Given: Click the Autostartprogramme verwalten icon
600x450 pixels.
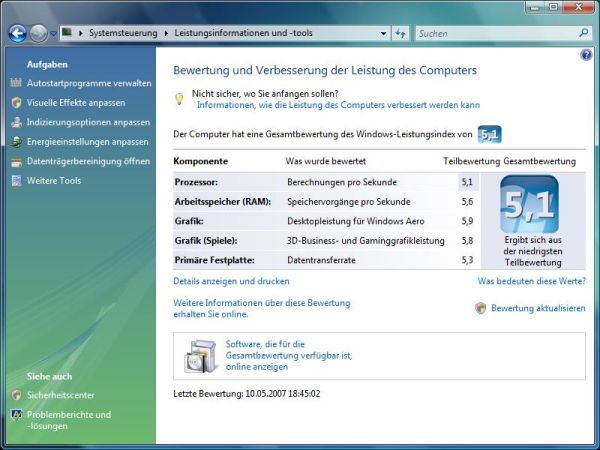Looking at the screenshot, I should tap(16, 83).
